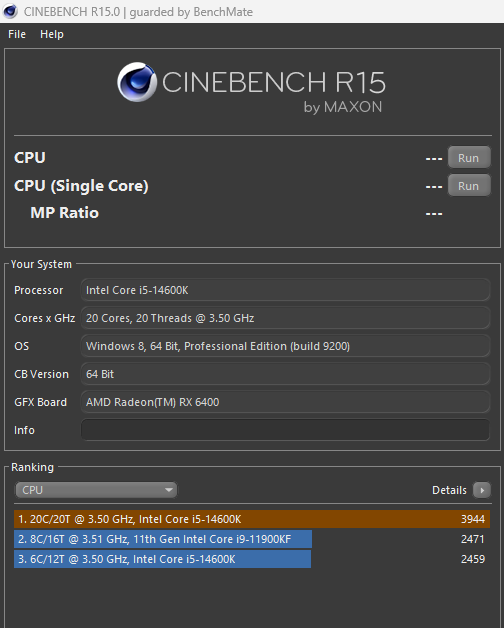
Task: Click the Your System group title
Action: pyautogui.click(x=41, y=264)
